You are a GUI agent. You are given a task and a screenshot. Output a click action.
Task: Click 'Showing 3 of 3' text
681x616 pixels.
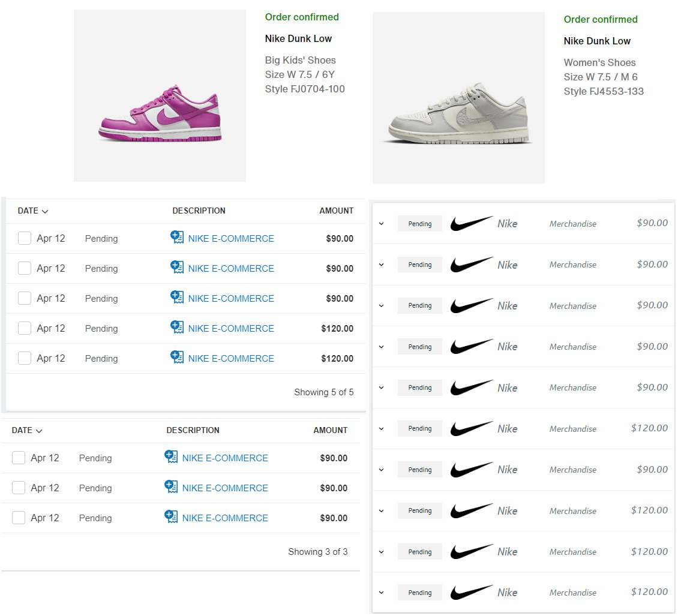[318, 552]
